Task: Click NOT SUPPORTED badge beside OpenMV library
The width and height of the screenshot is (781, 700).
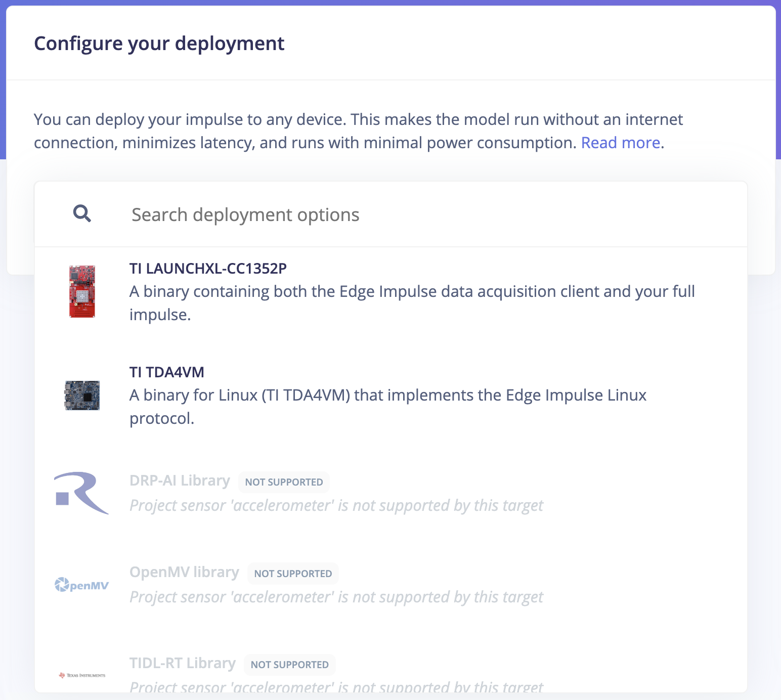Action: pos(293,574)
